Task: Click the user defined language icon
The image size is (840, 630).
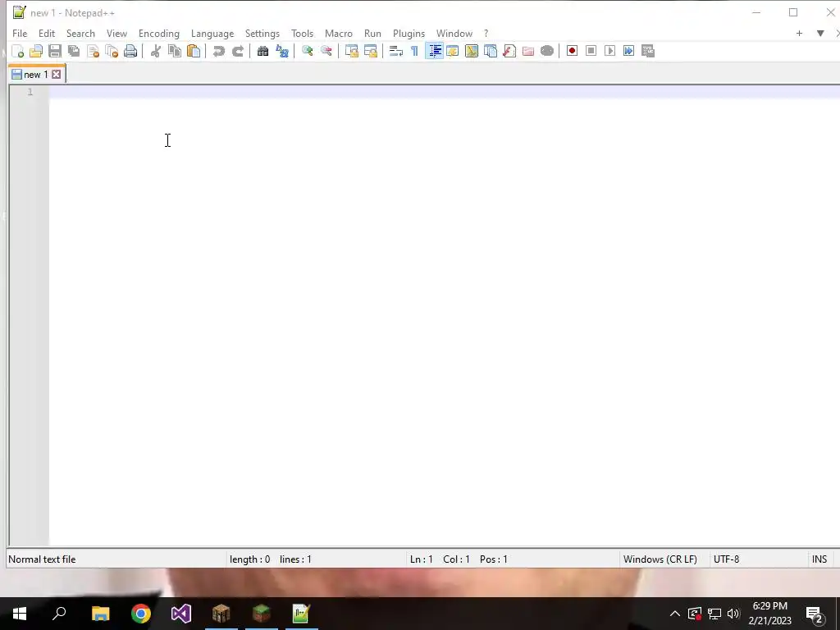Action: click(453, 51)
